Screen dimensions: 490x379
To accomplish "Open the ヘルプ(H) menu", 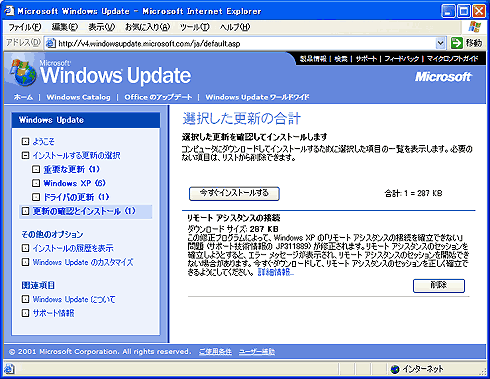I will (235, 27).
